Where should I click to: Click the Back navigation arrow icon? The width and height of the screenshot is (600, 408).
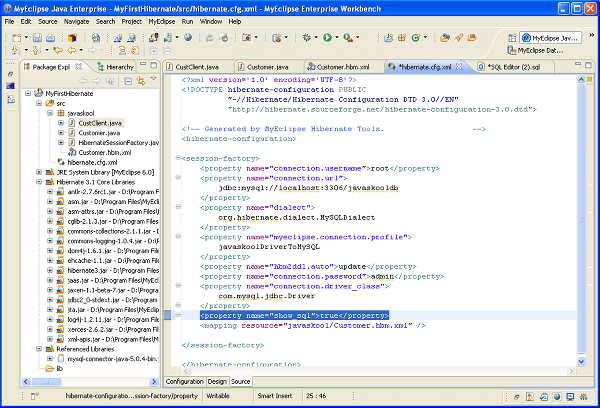[x=72, y=50]
